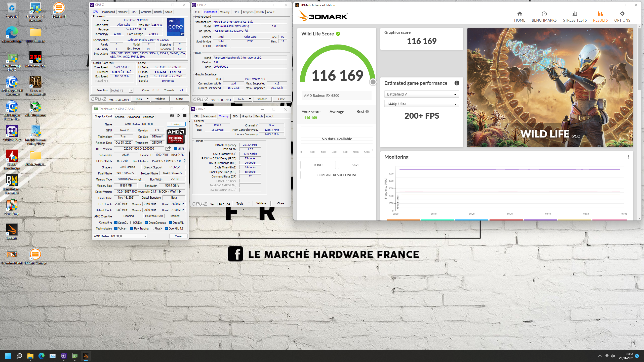This screenshot has height=362, width=644.
Task: Open the Advanced tab in GPU-Z
Action: (134, 117)
